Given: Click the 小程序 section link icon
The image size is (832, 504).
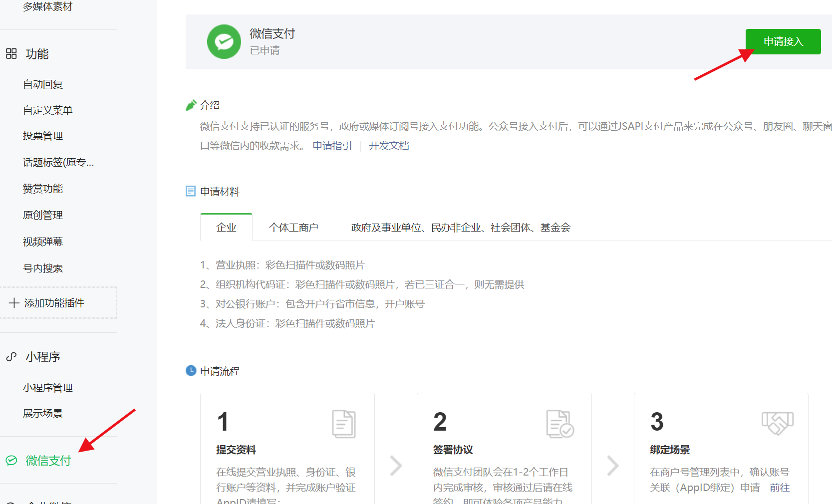Looking at the screenshot, I should tap(11, 357).
